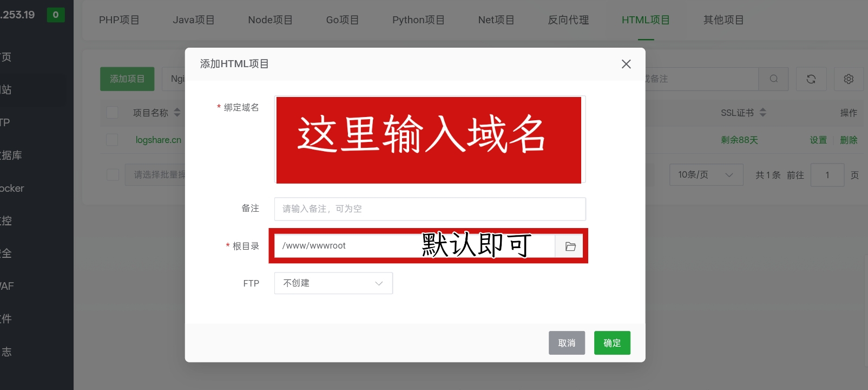Screen dimensions: 868x390
Task: Click the refresh list icon
Action: click(811, 79)
